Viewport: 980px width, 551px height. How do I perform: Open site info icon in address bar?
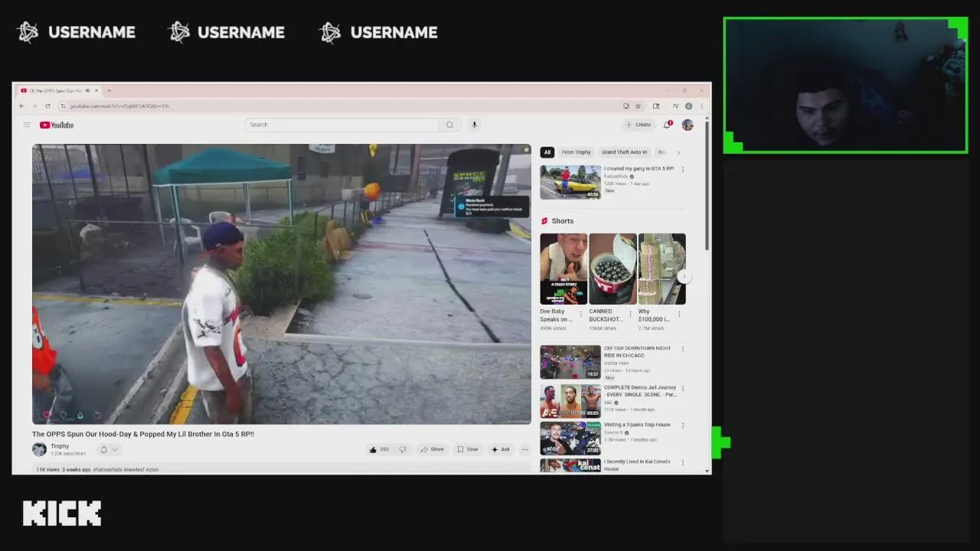(x=63, y=106)
